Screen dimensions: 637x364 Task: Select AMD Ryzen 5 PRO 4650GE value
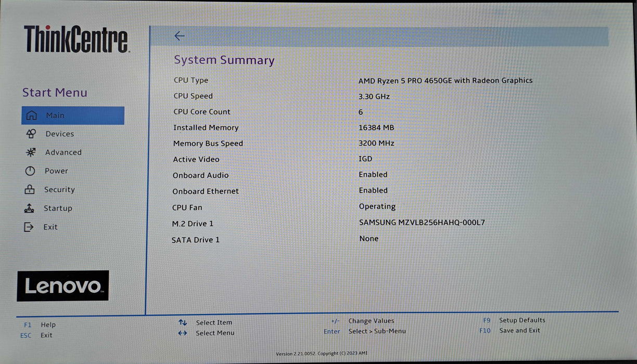445,81
